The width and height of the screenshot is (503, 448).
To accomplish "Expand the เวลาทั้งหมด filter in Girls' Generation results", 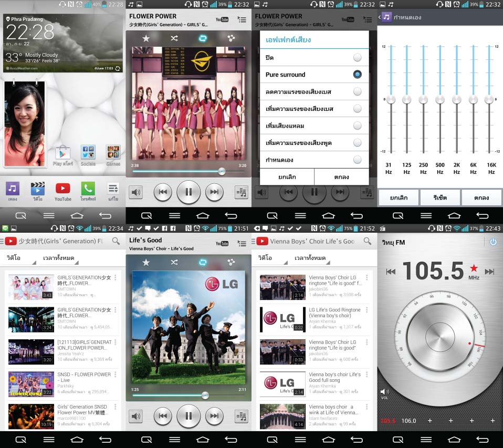I will coord(61,258).
